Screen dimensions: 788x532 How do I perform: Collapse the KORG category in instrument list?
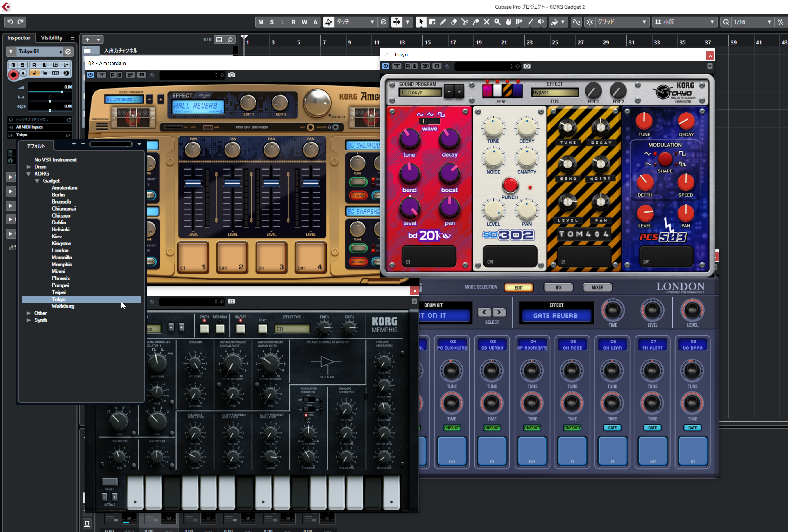(29, 174)
